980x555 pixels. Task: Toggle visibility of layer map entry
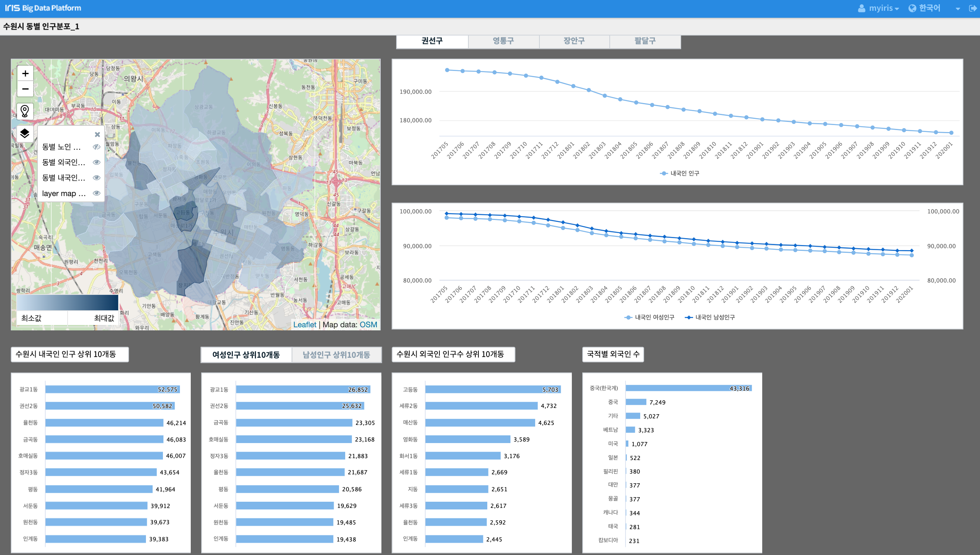point(97,193)
